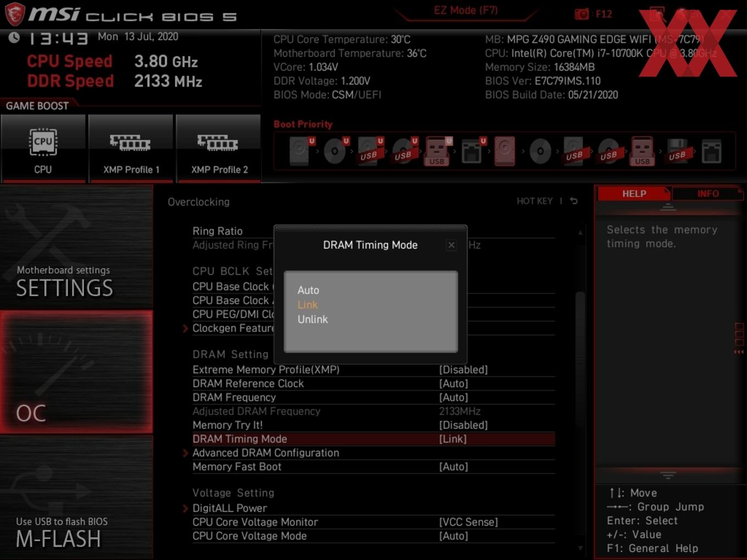
Task: Open Memory Fast Boot [Auto] value
Action: 454,467
